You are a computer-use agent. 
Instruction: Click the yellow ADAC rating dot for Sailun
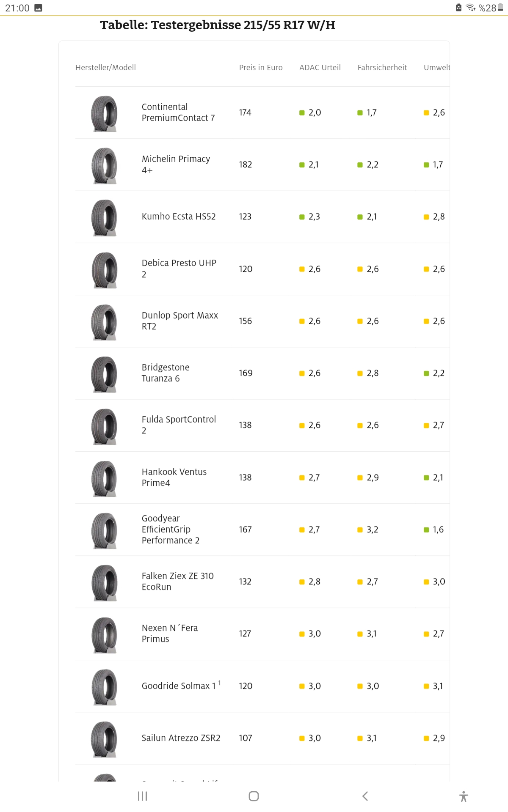(x=302, y=738)
